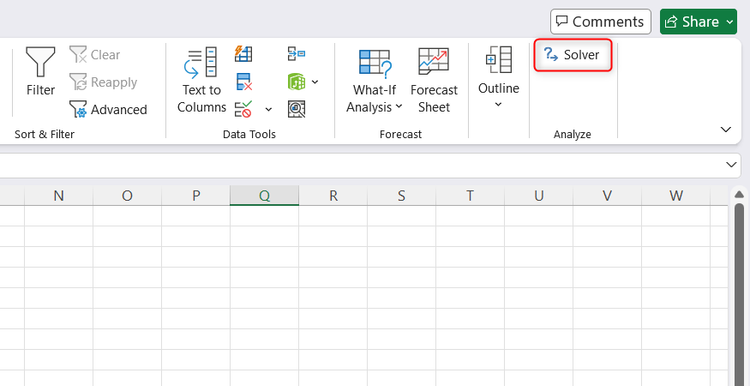Expand dropdown next to Relationships icon
Viewport: 750px width, 386px height.
(x=315, y=82)
